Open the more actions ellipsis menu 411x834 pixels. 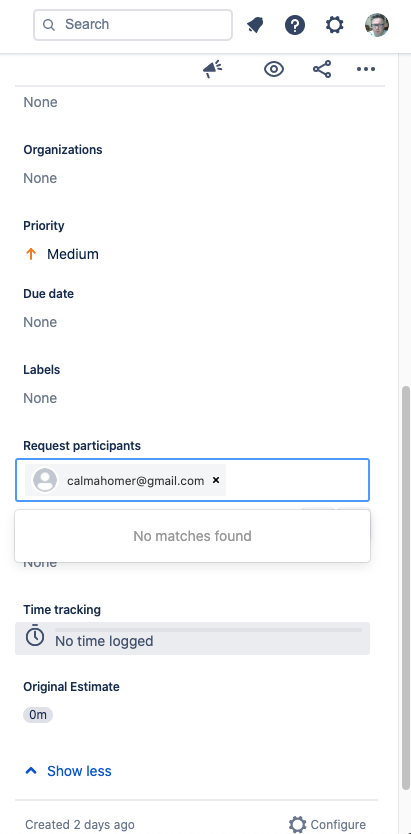point(366,69)
